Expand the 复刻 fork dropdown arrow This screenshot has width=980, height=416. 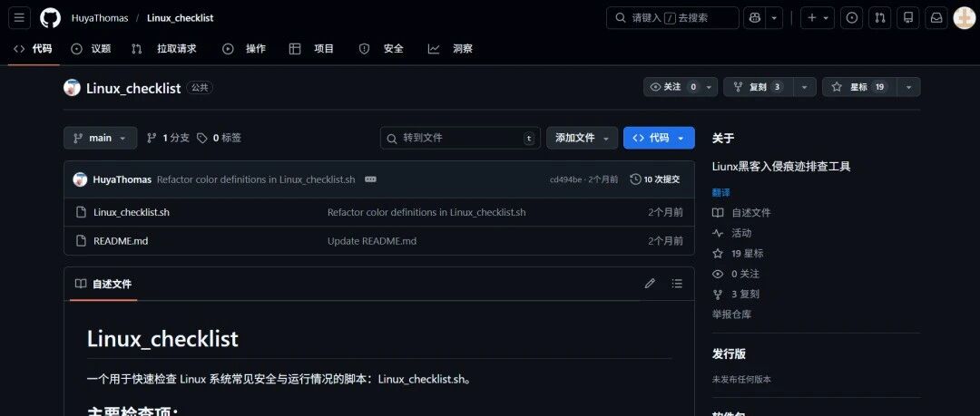coord(805,87)
